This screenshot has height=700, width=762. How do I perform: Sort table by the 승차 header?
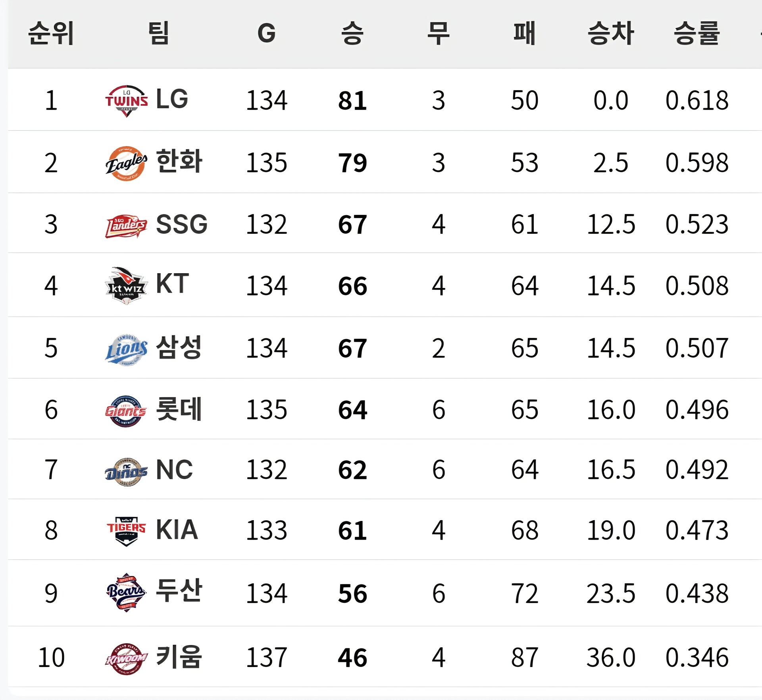coord(610,33)
